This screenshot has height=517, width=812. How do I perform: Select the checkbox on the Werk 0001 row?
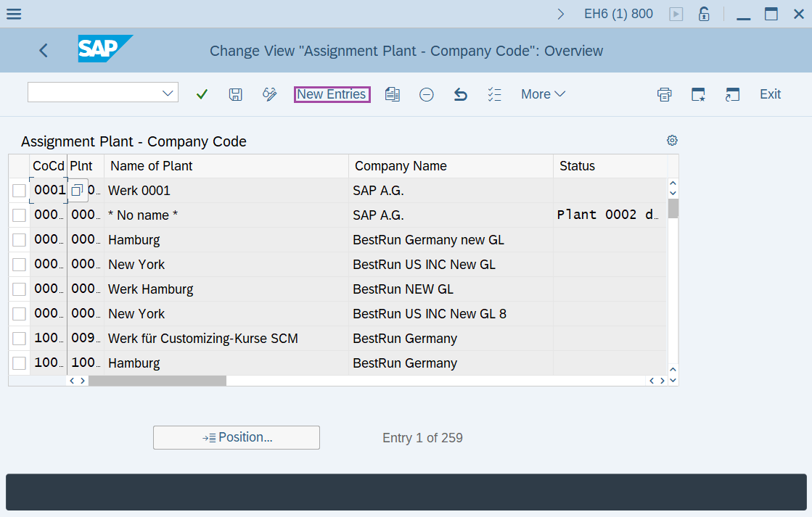(x=19, y=190)
